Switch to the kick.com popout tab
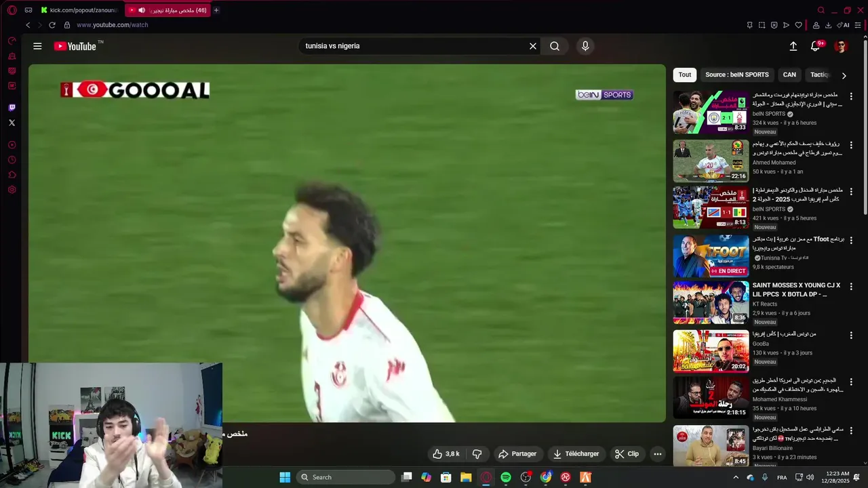This screenshot has height=488, width=868. (79, 10)
